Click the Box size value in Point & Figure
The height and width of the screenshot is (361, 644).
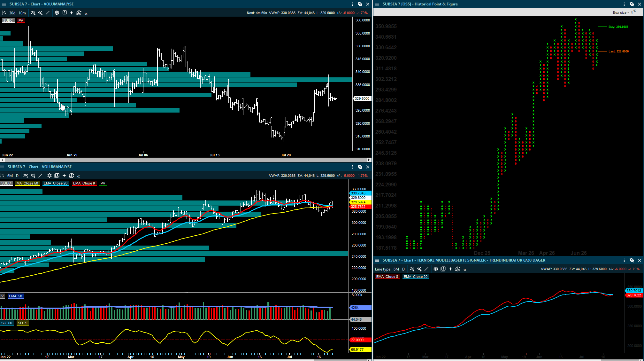(632, 12)
